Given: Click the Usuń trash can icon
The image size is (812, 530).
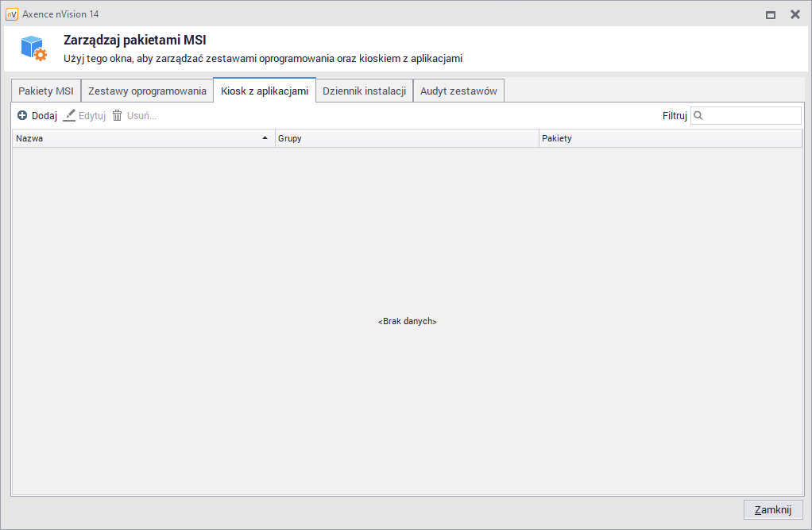Looking at the screenshot, I should tap(118, 116).
